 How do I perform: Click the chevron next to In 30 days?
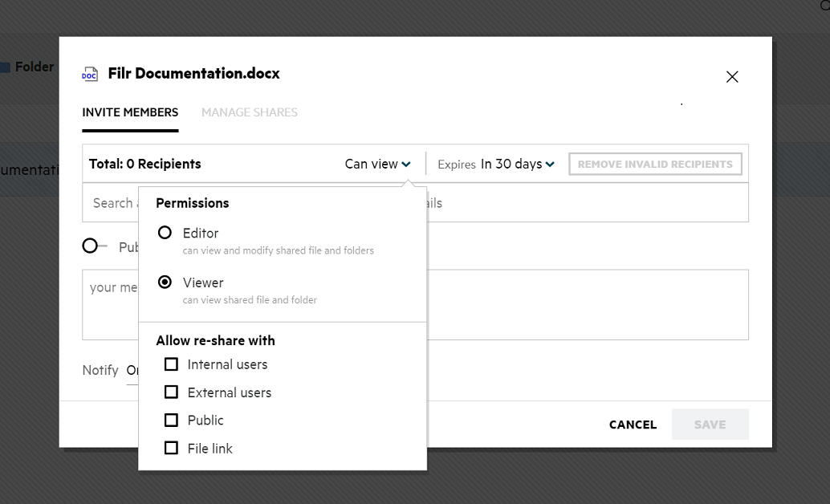550,165
